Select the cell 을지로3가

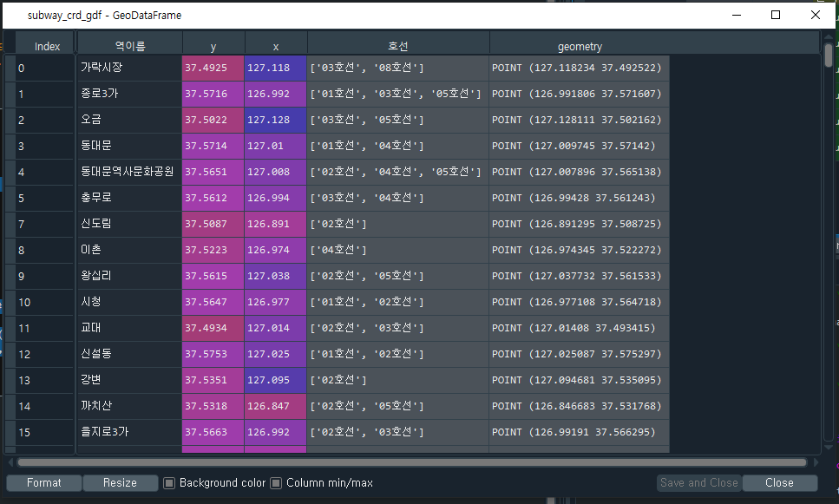coord(129,432)
